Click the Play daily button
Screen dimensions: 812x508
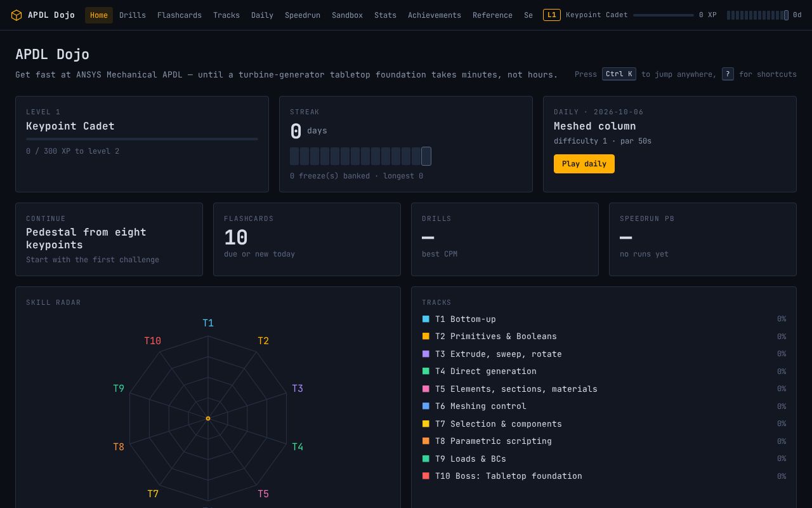[x=584, y=164]
